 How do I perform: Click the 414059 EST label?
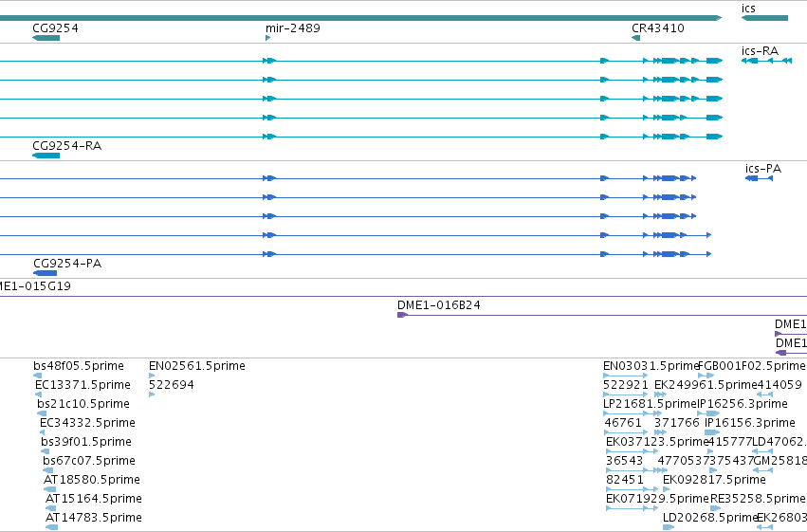click(779, 385)
